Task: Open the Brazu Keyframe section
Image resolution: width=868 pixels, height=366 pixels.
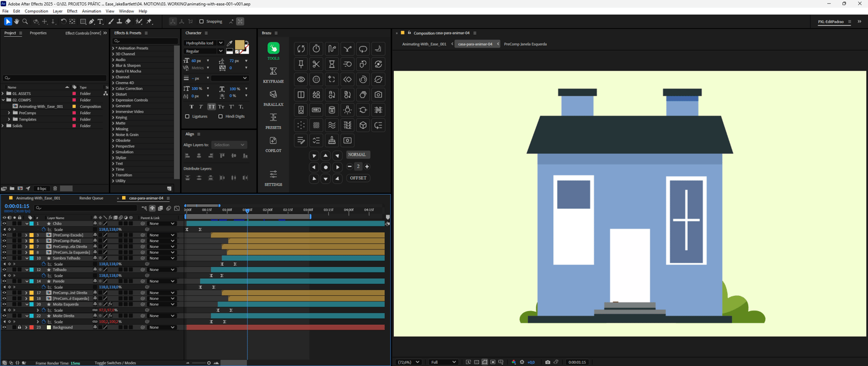Action: pyautogui.click(x=274, y=75)
